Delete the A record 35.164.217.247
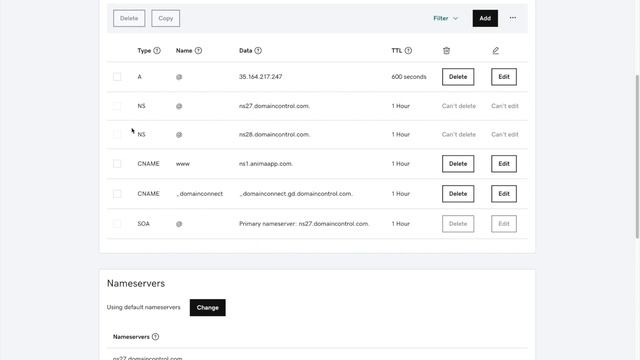 (x=458, y=77)
